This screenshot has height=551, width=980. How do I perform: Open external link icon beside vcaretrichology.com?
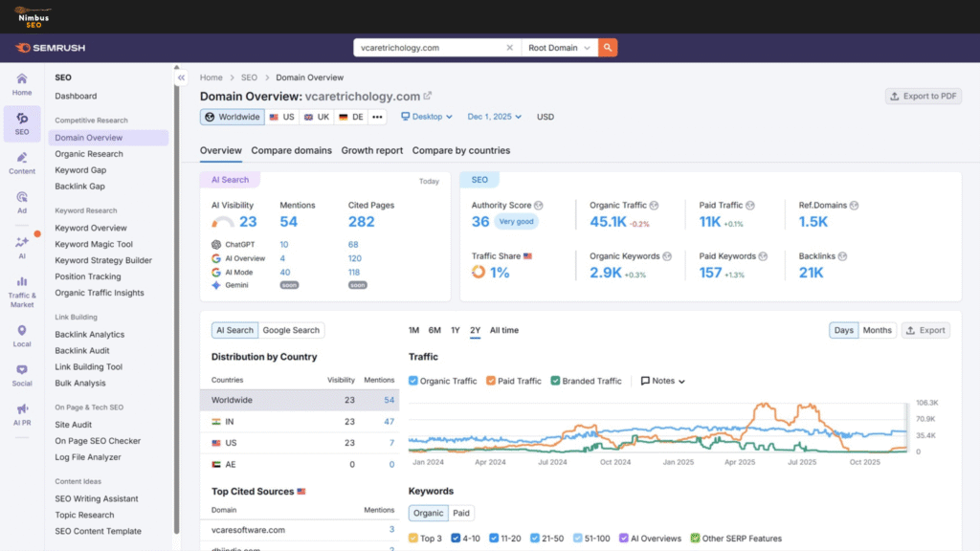(x=428, y=96)
